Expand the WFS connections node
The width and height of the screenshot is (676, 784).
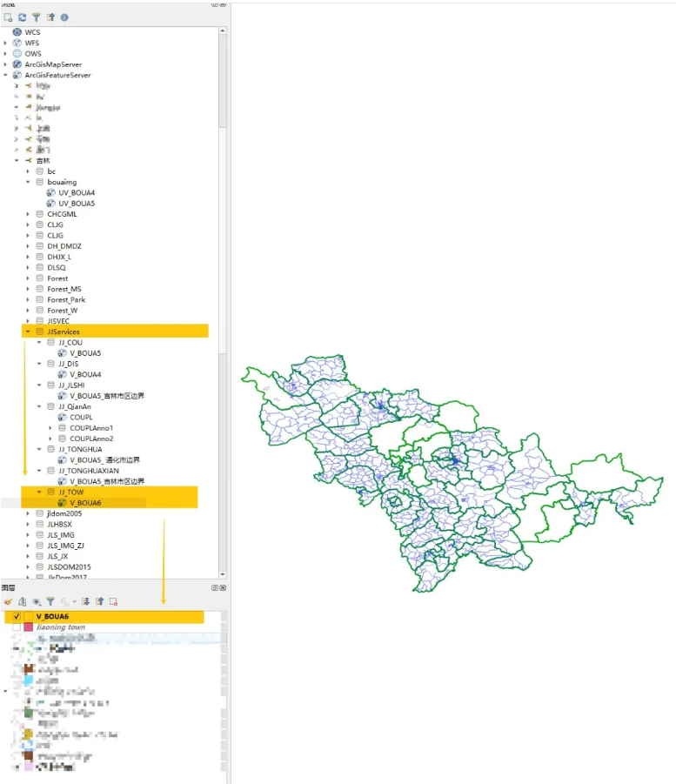(x=6, y=43)
